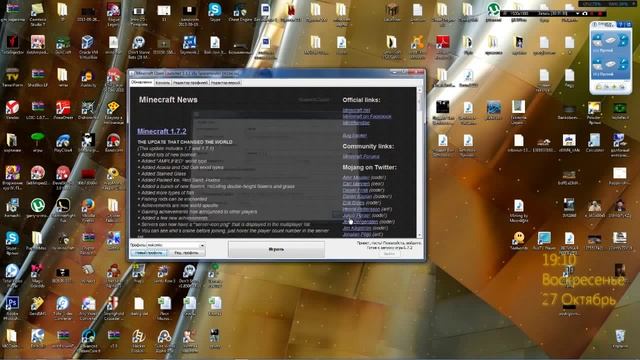
Task: Click the Новый профиль button
Action: click(149, 253)
